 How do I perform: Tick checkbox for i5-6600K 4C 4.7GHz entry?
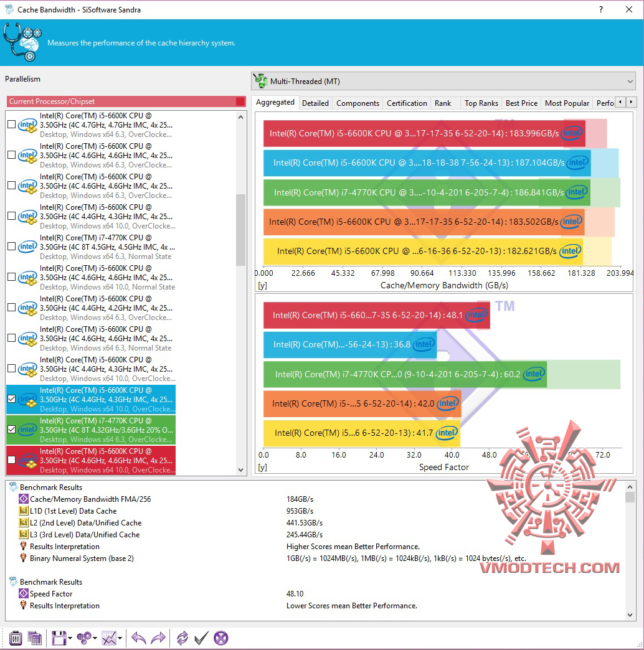pos(12,124)
